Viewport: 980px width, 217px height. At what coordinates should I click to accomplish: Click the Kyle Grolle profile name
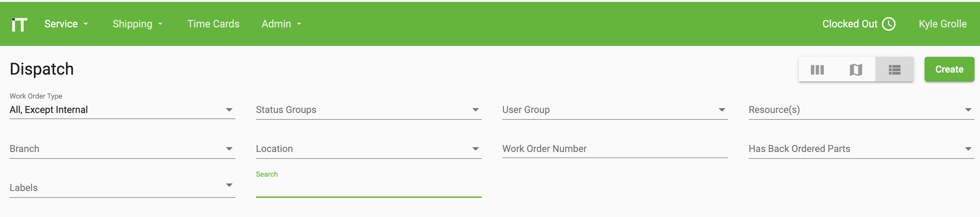click(943, 24)
